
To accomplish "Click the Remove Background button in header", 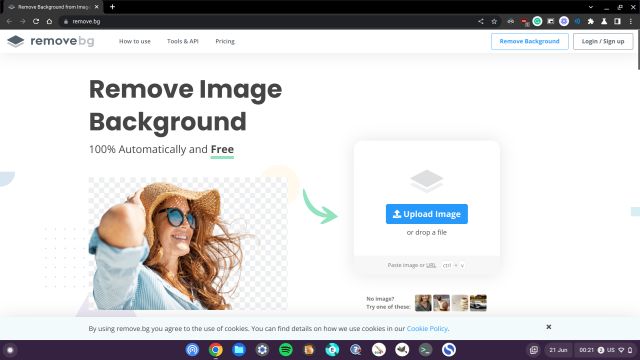I will tap(529, 41).
